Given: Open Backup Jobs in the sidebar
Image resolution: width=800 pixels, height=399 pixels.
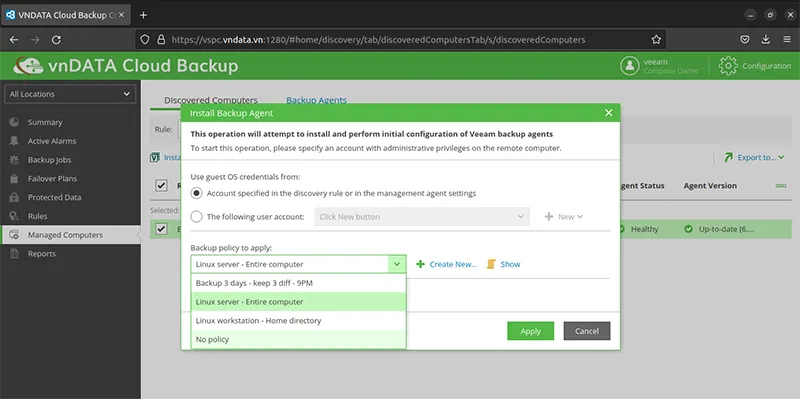Looking at the screenshot, I should (x=49, y=160).
